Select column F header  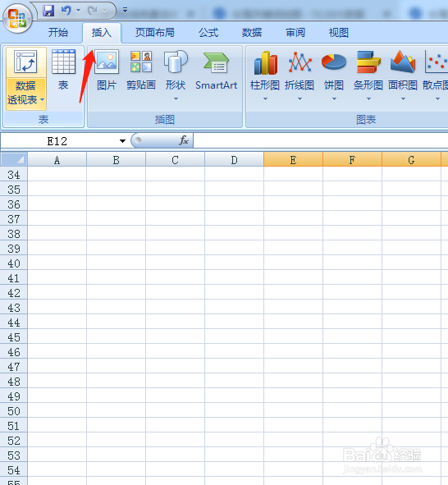pos(352,159)
